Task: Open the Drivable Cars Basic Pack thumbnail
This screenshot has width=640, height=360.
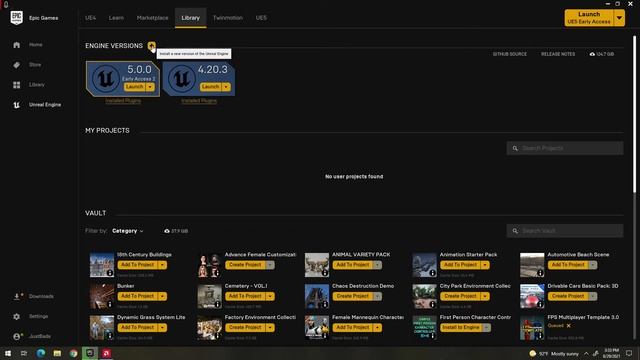Action: [x=532, y=296]
